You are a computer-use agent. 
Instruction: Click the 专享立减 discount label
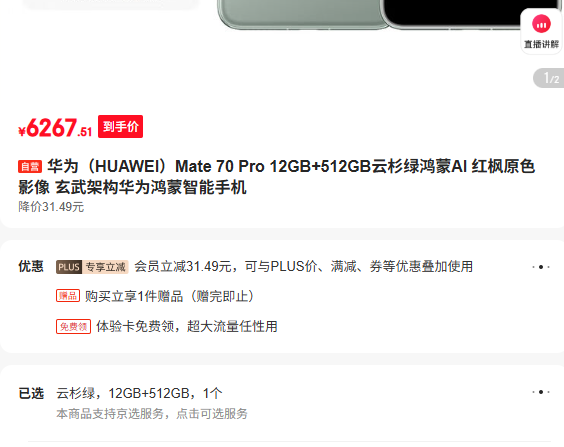pyautogui.click(x=105, y=267)
